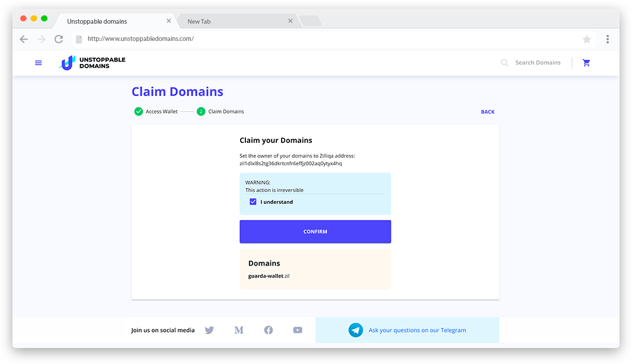Click the green maximize window button
Screen dimensions: 632x364
44,18
